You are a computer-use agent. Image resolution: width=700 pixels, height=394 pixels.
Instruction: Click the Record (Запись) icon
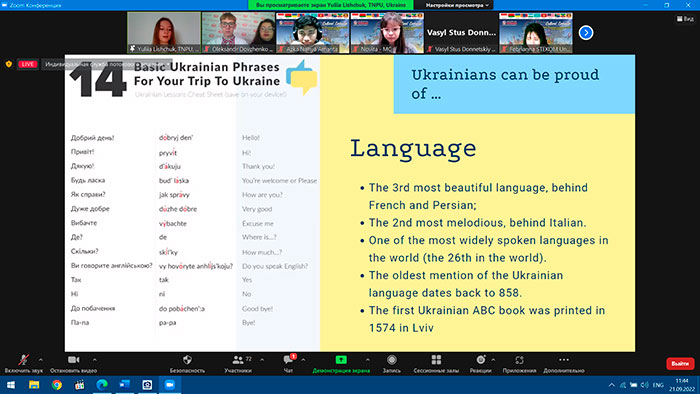point(392,360)
